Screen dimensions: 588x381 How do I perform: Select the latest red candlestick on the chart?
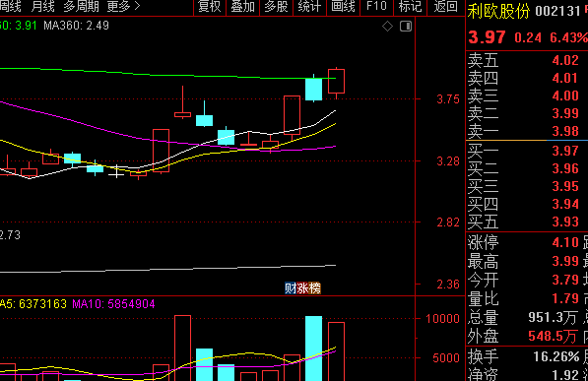click(337, 82)
